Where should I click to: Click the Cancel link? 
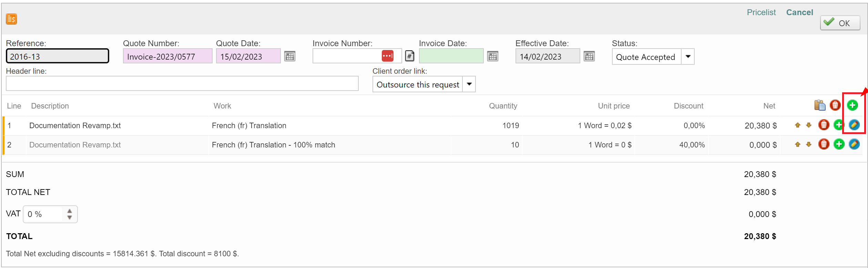coord(799,12)
